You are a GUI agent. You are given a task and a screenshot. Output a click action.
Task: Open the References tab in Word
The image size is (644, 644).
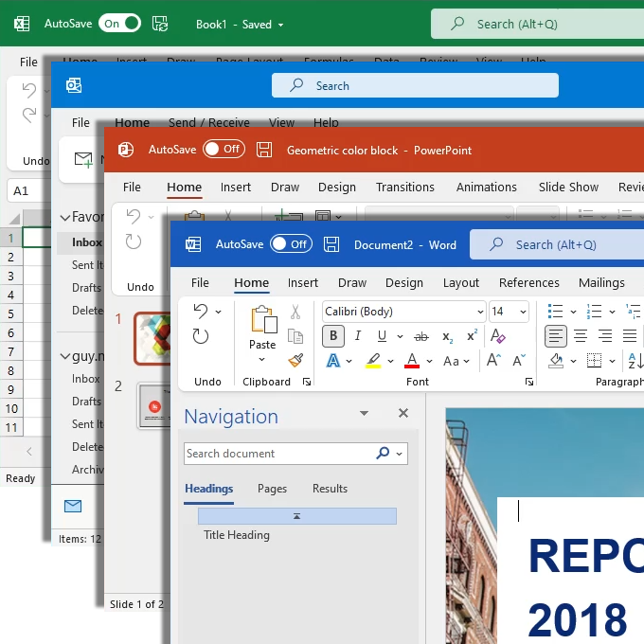pos(528,282)
